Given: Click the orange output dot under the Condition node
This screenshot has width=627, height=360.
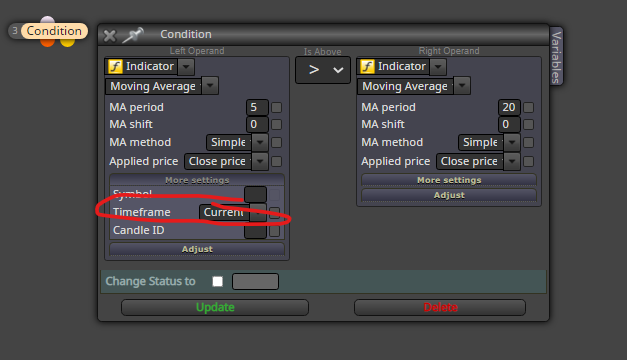Looking at the screenshot, I should [47, 42].
